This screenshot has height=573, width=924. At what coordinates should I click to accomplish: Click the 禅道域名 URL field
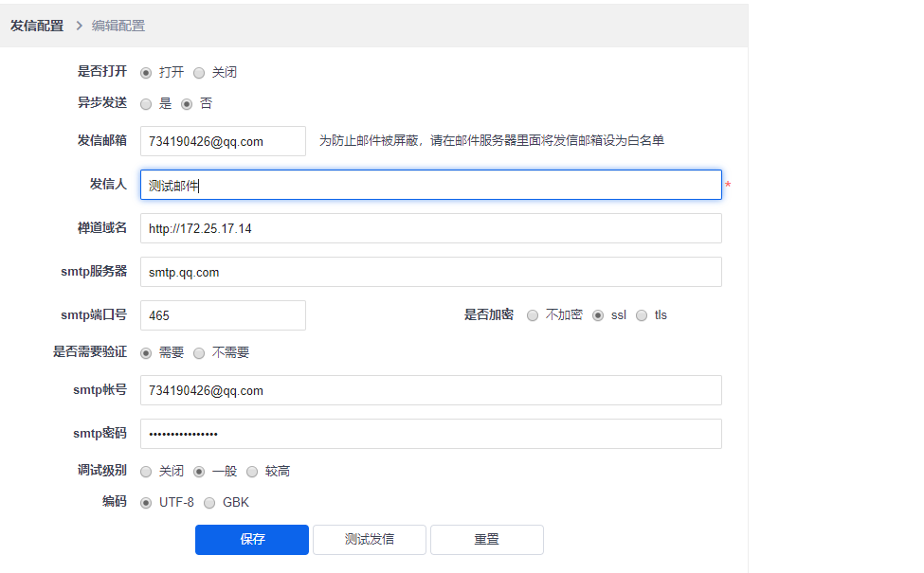pyautogui.click(x=430, y=229)
